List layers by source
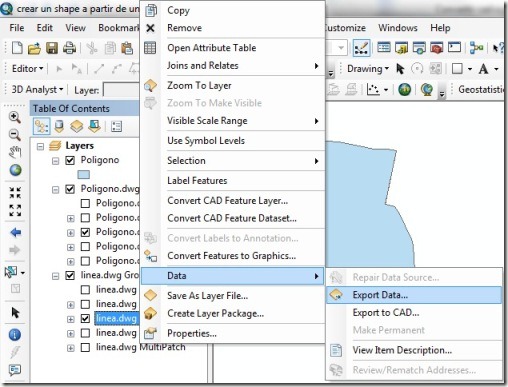The width and height of the screenshot is (508, 387). (59, 126)
